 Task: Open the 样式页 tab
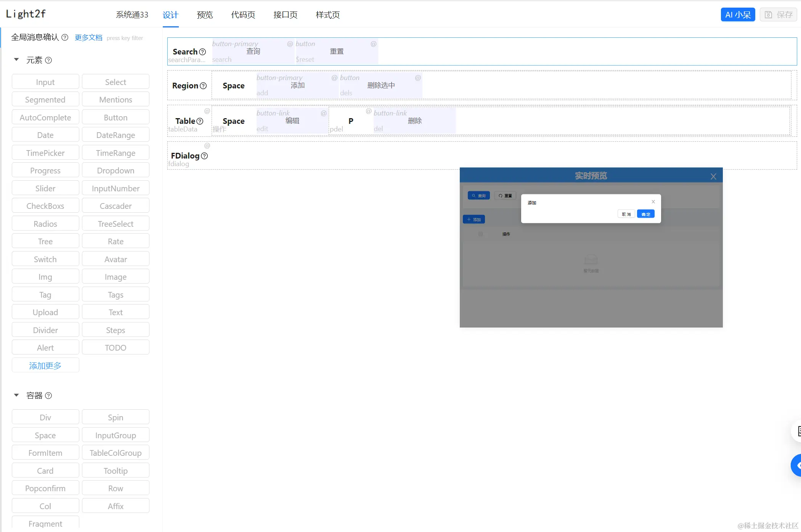[327, 15]
